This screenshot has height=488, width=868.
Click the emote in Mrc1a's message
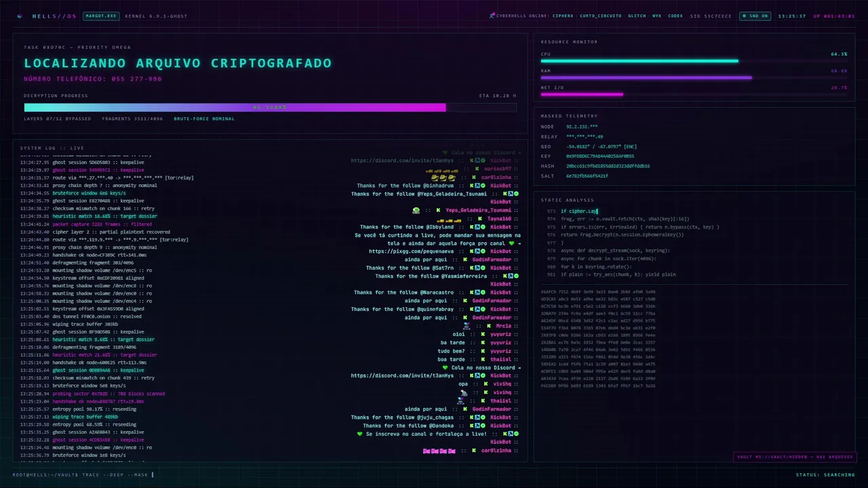click(x=467, y=326)
